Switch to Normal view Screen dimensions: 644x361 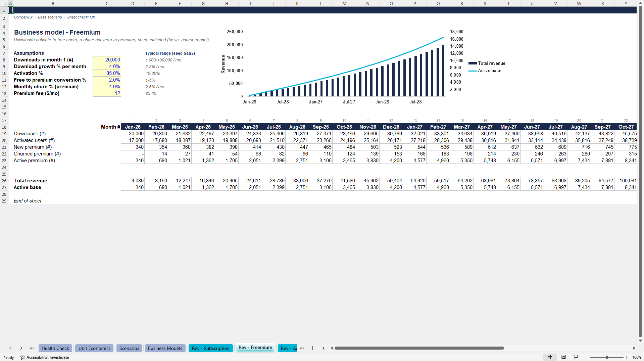550,357
